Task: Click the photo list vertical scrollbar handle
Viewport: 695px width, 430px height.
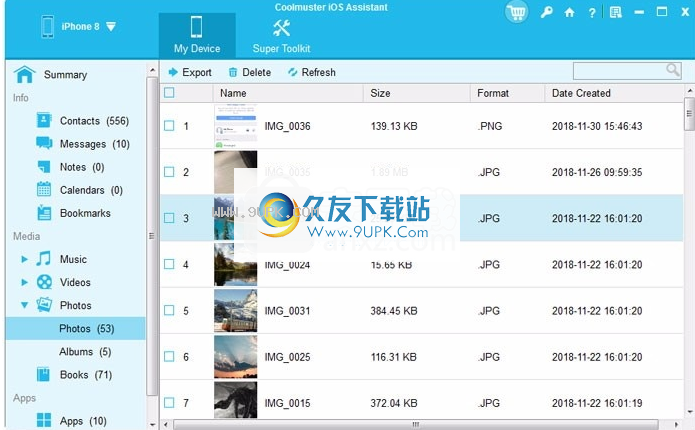Action: coord(689,114)
